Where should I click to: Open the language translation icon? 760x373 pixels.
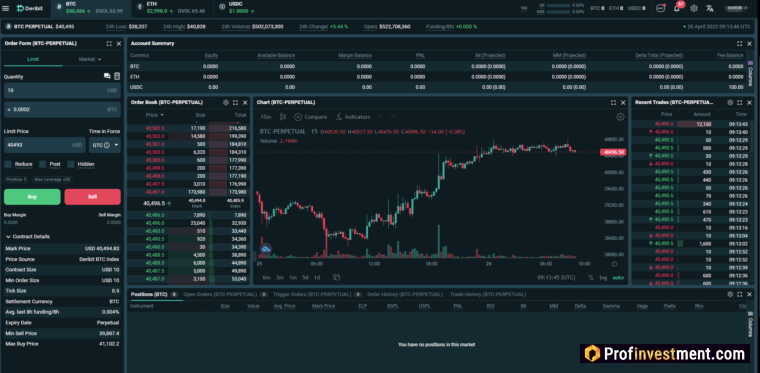(710, 8)
